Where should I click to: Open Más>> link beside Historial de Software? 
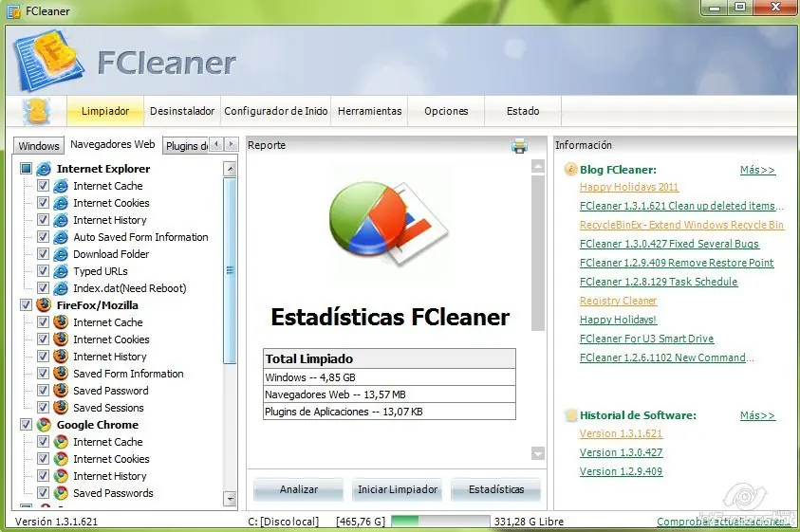click(757, 415)
